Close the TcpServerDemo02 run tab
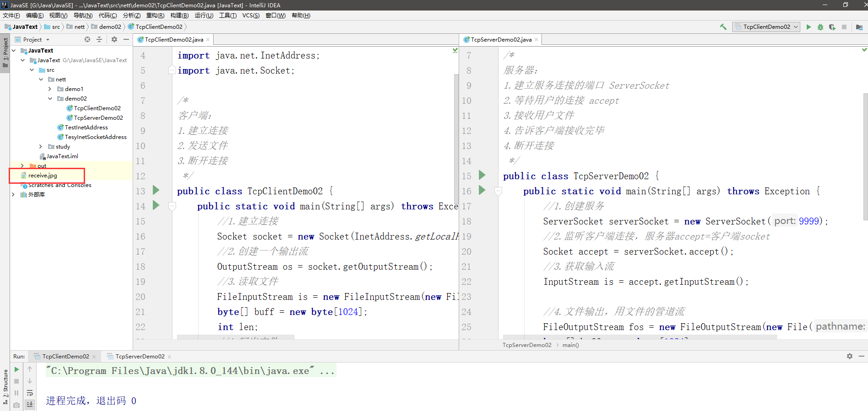This screenshot has width=868, height=411. pos(170,357)
